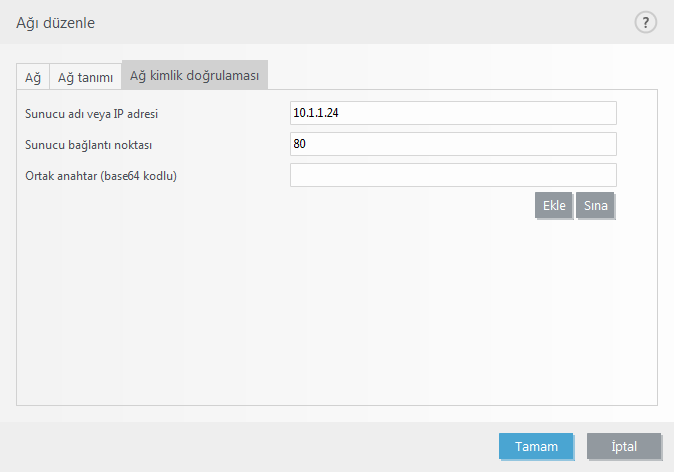Click the blank header area beside the title

[x=350, y=22]
